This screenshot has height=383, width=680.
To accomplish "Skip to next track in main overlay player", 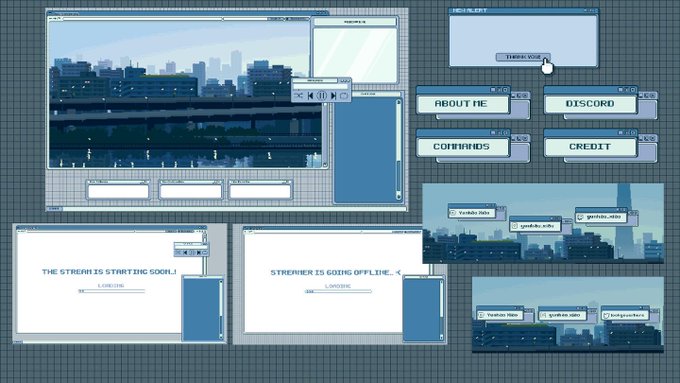I will 333,95.
